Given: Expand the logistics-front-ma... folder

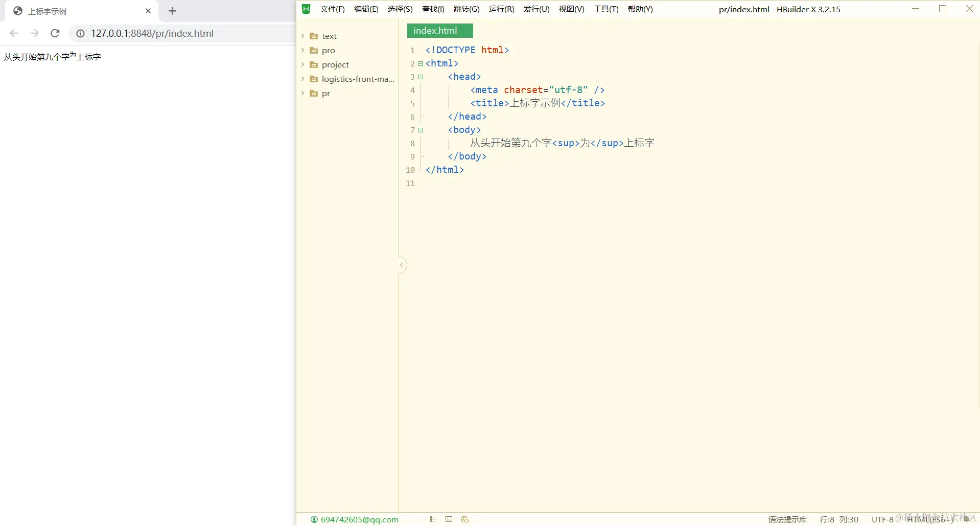Looking at the screenshot, I should coord(303,79).
